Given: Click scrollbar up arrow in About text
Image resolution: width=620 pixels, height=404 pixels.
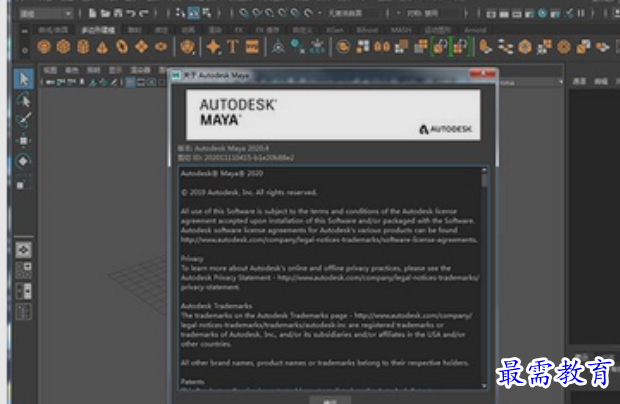Looking at the screenshot, I should click(484, 170).
